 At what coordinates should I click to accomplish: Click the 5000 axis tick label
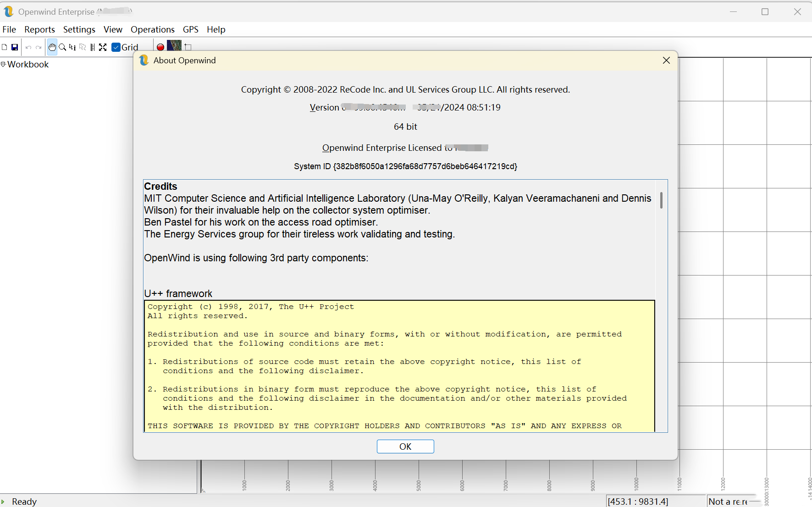[419, 485]
